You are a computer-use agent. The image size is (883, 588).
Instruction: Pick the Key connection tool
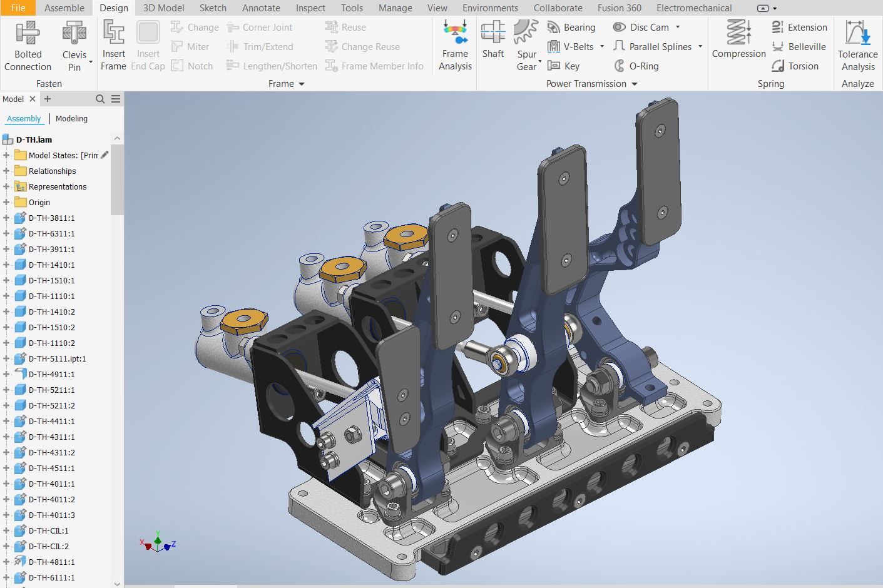coord(563,66)
